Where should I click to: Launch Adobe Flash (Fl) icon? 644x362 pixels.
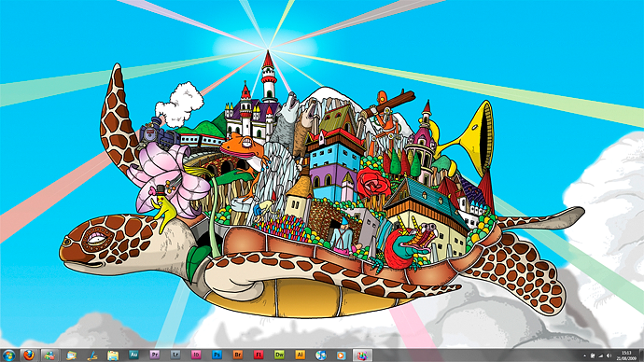(x=259, y=355)
